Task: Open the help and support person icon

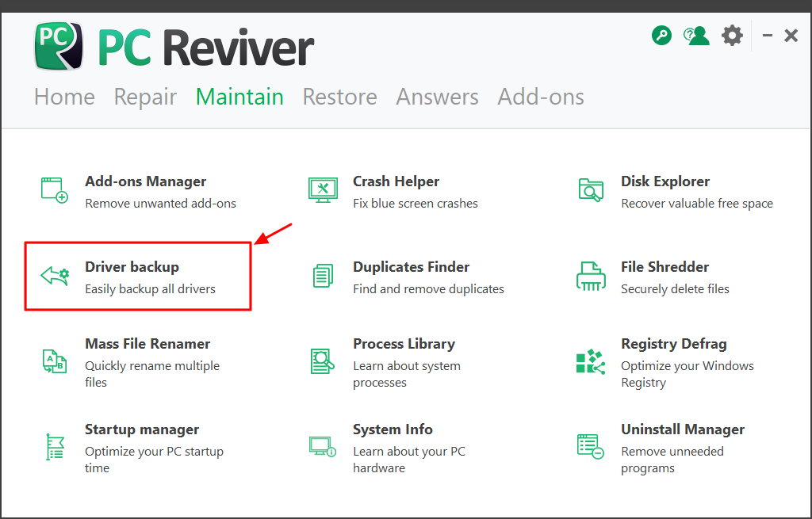Action: click(x=696, y=36)
